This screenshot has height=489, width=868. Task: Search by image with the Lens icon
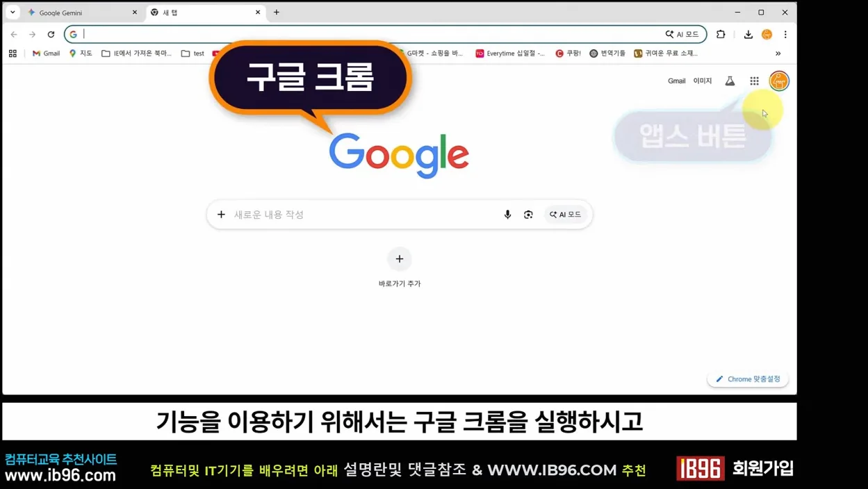pos(528,215)
